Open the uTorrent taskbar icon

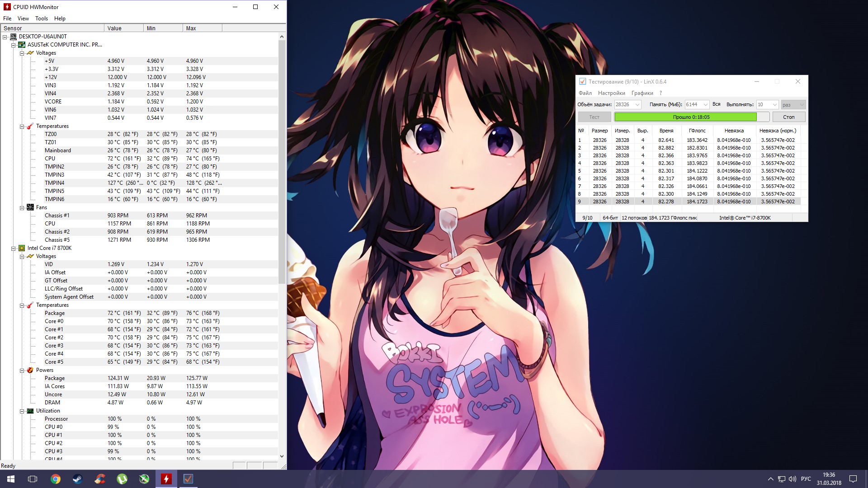point(122,479)
